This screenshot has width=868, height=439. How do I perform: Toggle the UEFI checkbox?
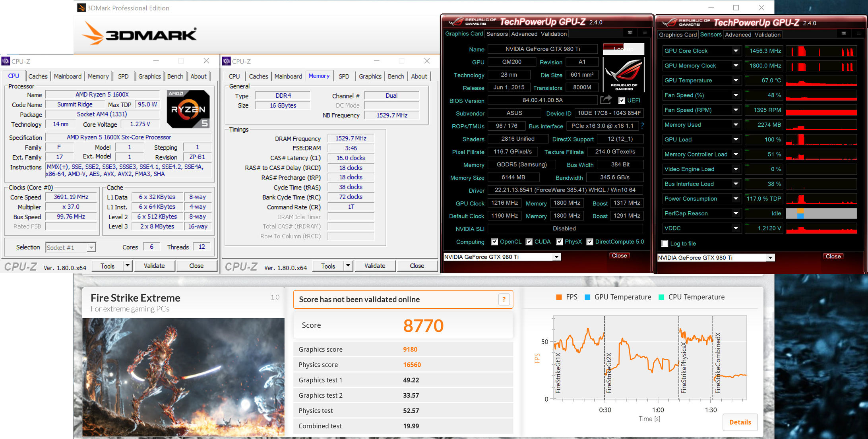pyautogui.click(x=622, y=101)
